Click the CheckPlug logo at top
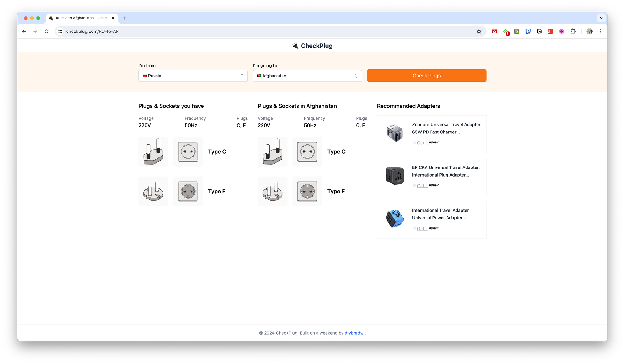 [x=312, y=46]
